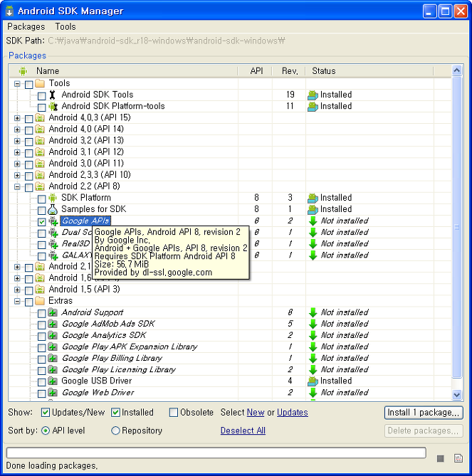
Task: Click the New selection link
Action: tap(256, 413)
